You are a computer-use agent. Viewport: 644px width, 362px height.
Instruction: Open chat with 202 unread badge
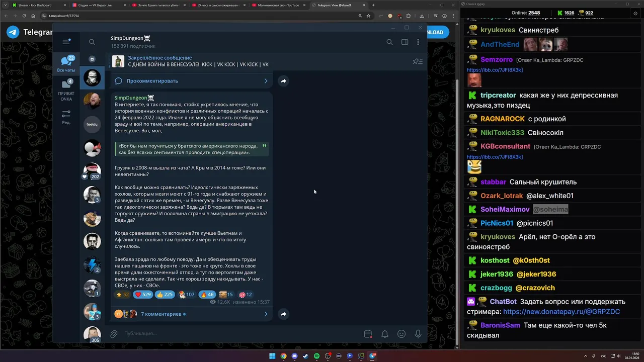tap(92, 171)
